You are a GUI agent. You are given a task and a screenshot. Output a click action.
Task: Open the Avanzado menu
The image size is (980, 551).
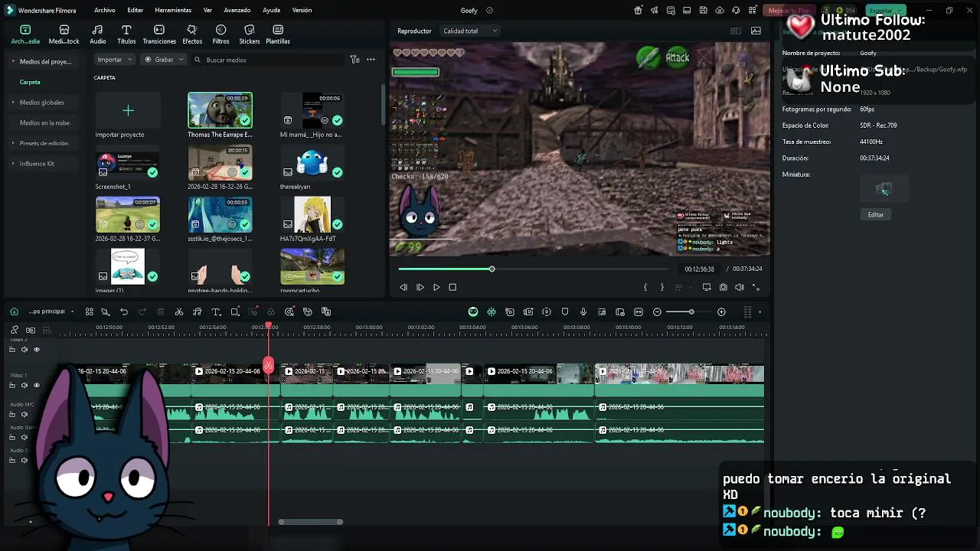237,10
